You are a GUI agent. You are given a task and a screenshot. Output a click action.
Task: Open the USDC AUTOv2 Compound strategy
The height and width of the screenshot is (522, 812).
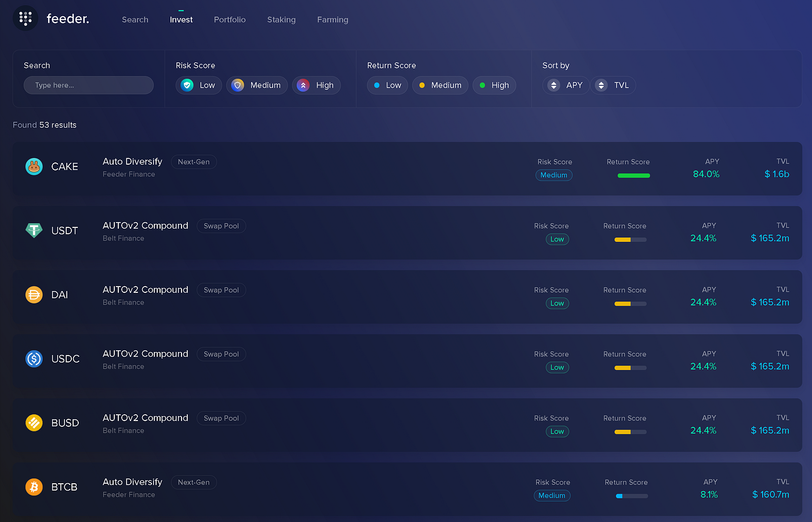coord(407,361)
